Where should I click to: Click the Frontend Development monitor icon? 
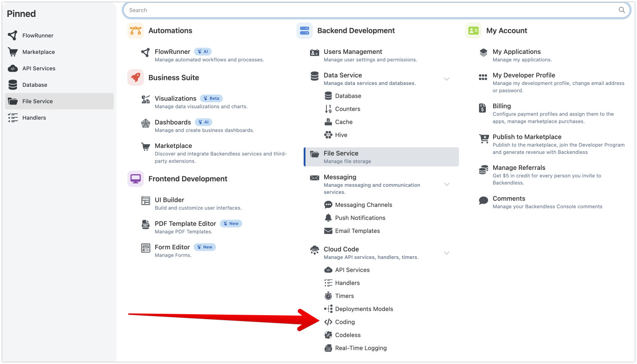click(x=136, y=179)
